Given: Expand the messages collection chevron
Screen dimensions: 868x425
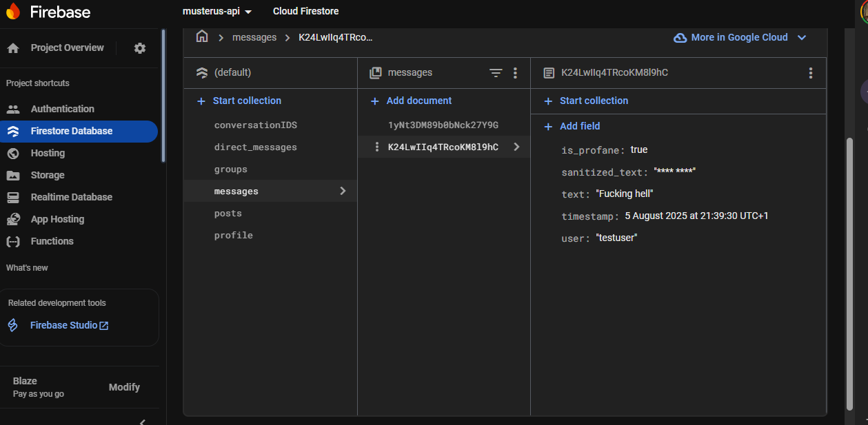Looking at the screenshot, I should (x=343, y=191).
